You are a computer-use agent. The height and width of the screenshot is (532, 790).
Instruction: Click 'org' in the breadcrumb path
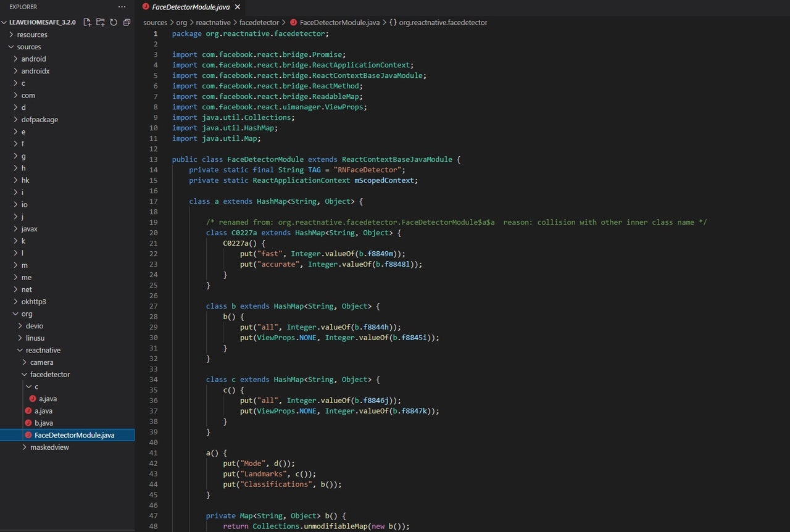[181, 22]
